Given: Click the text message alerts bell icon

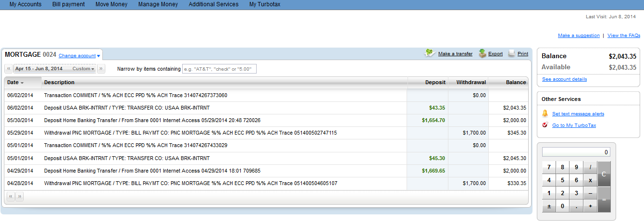Looking at the screenshot, I should point(545,113).
